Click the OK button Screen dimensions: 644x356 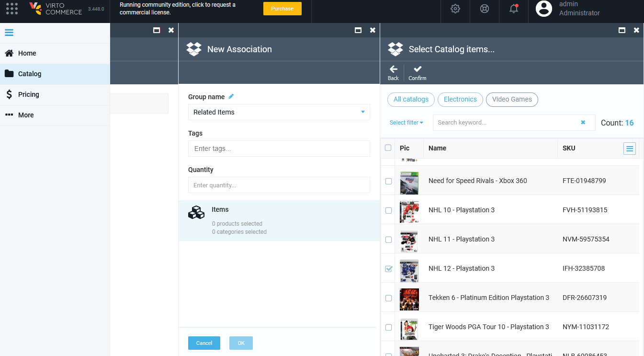[241, 343]
